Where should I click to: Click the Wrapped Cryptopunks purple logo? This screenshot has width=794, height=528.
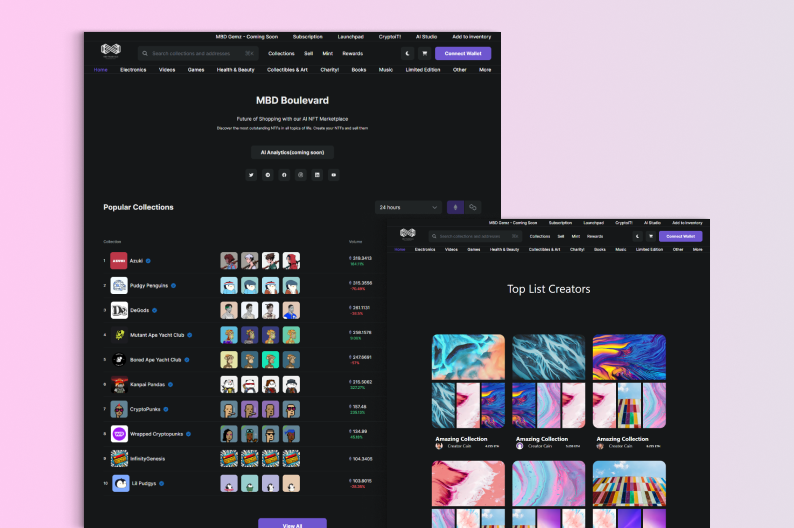pos(119,434)
